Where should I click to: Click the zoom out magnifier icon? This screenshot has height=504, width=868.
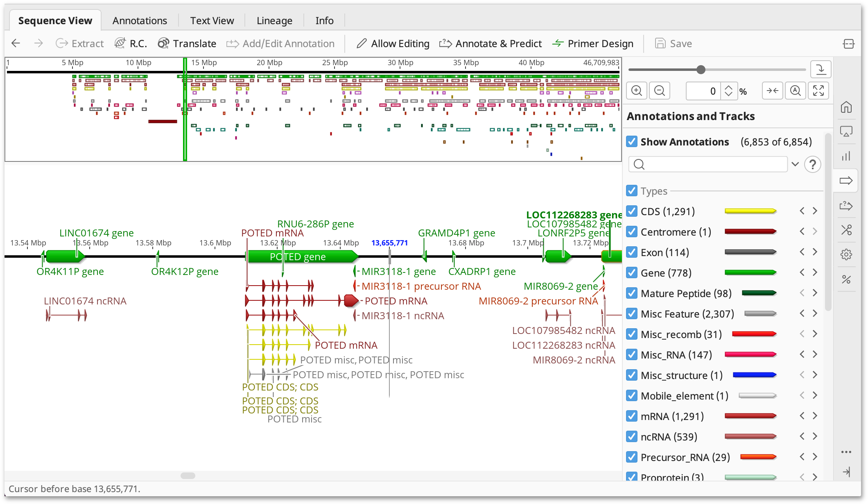(660, 91)
